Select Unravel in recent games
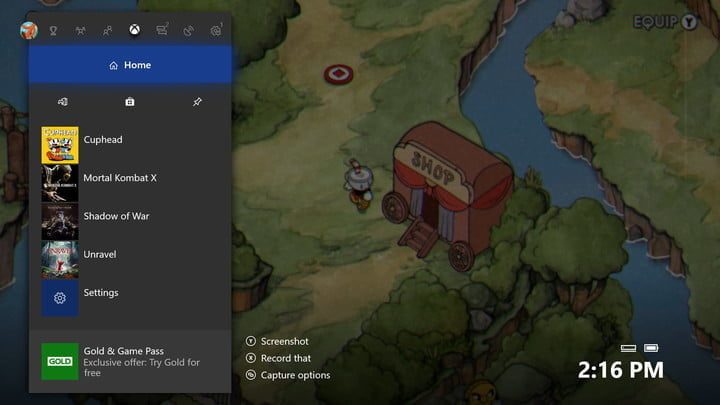720x405 pixels. click(x=99, y=254)
